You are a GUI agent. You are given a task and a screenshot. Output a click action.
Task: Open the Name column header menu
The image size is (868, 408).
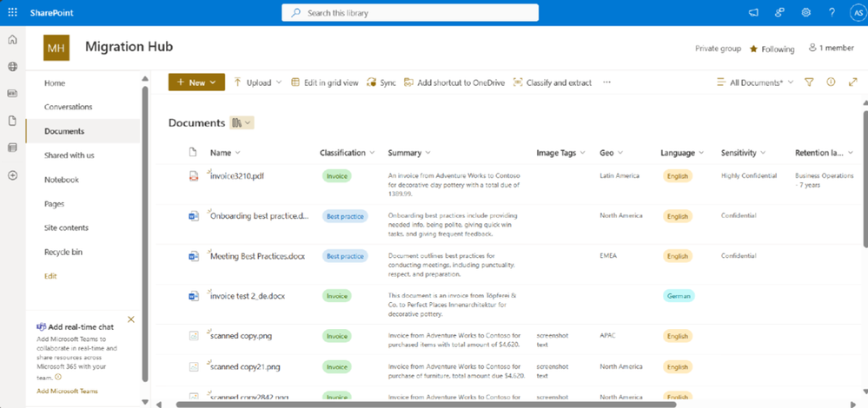pos(225,153)
